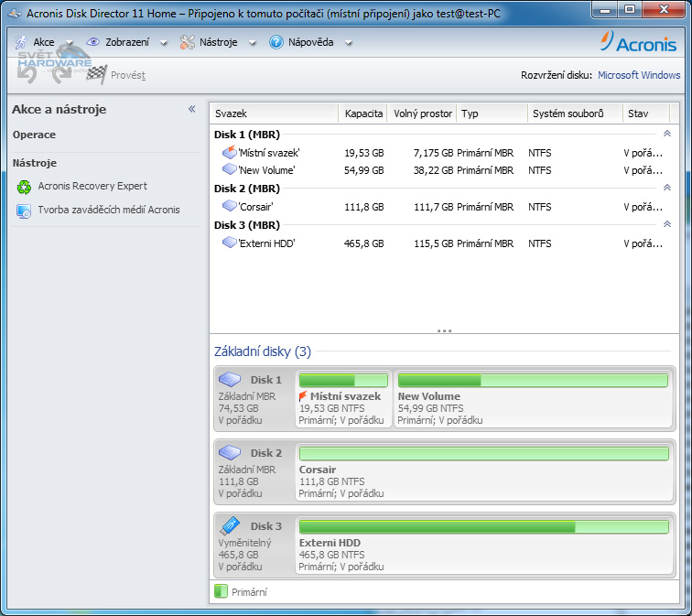The height and width of the screenshot is (616, 692).
Task: Click the Nástroje sidebar section heading
Action: pos(35,163)
